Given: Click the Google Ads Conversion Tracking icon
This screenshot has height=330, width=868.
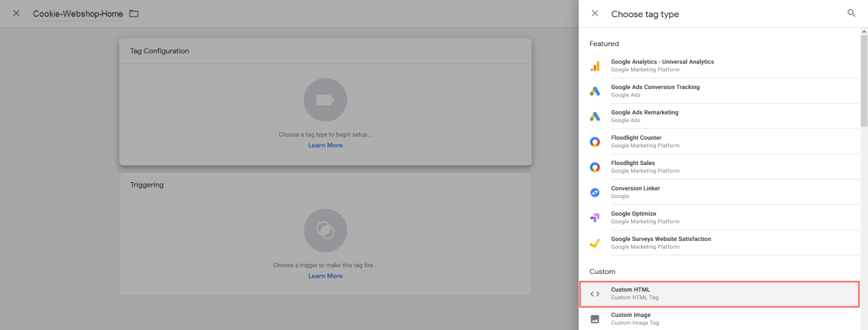Looking at the screenshot, I should pyautogui.click(x=595, y=91).
